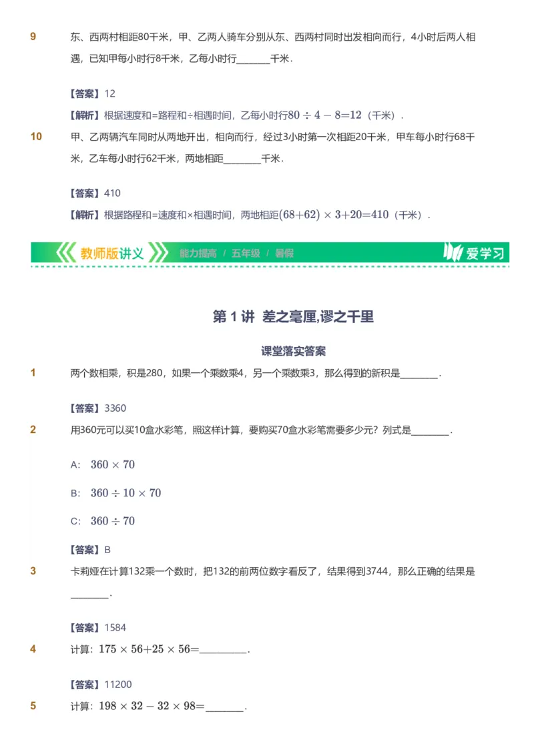Click the chapter title 第1讲 差之毫厘,谬之千里
Image resolution: width=534 pixels, height=756 pixels.
point(294,316)
